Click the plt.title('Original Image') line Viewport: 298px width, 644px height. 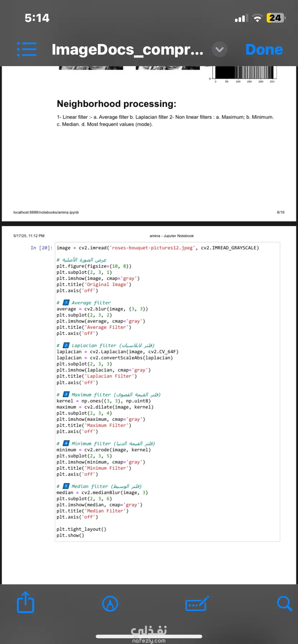pyautogui.click(x=94, y=285)
